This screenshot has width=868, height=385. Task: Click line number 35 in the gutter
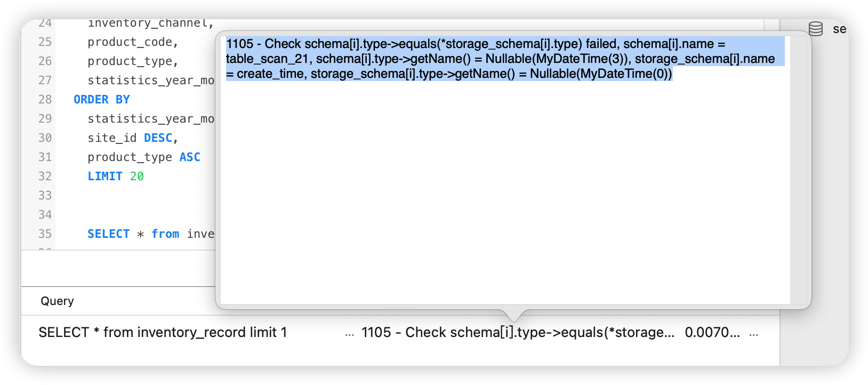click(x=45, y=234)
